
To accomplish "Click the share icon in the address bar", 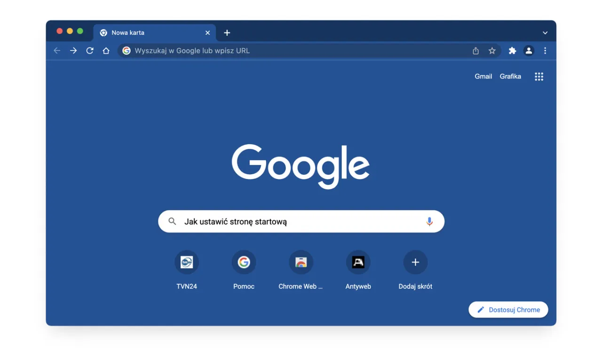I will pos(475,50).
